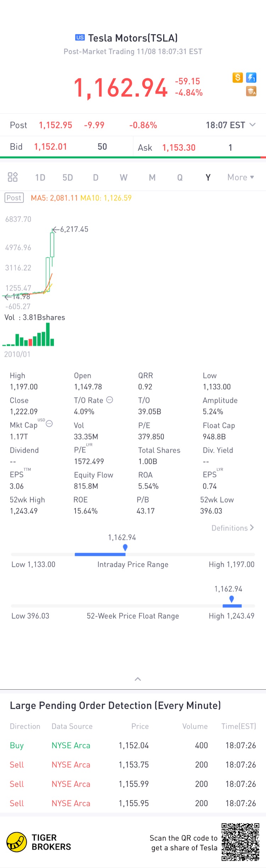The width and height of the screenshot is (266, 868).
Task: Tap the tallest green volume bar
Action: pyautogui.click(x=48, y=334)
